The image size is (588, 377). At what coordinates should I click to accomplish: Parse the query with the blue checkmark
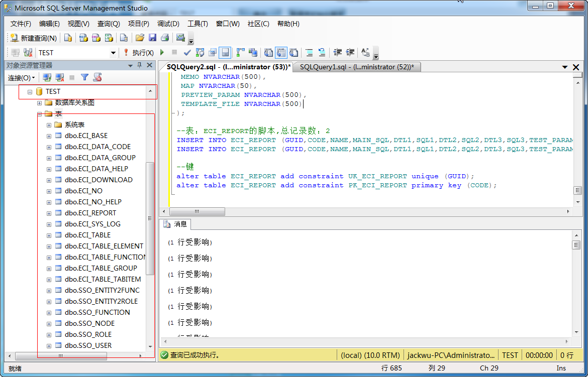[187, 53]
